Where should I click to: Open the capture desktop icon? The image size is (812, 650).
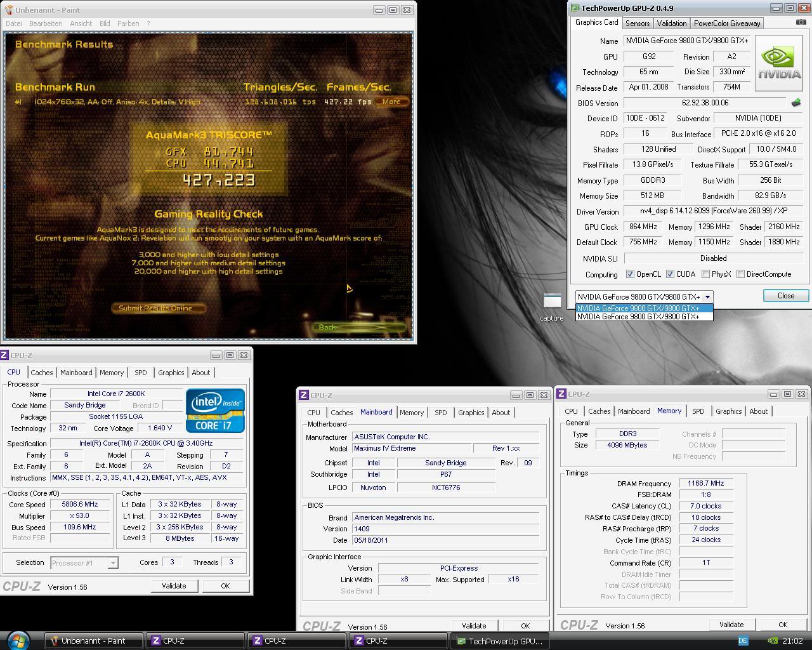[552, 307]
